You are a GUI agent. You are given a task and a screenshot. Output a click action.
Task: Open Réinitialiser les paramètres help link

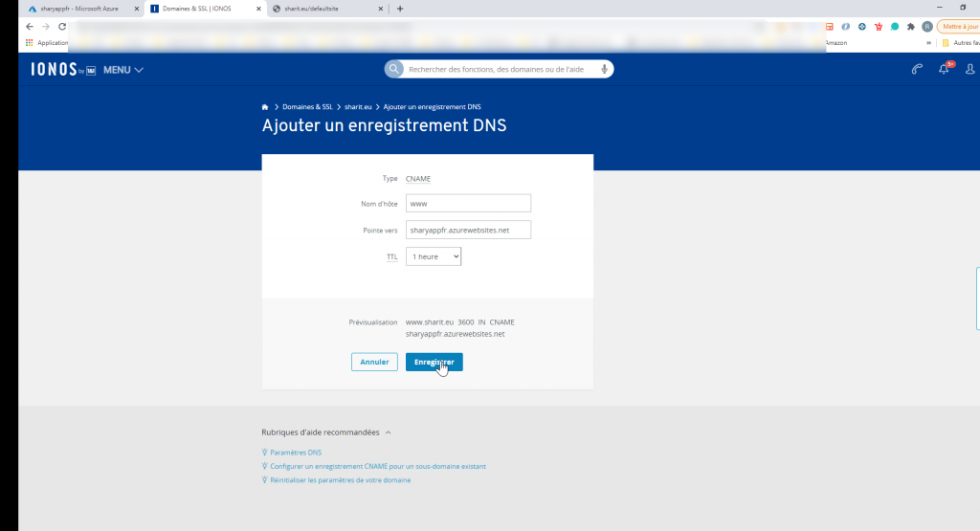(x=341, y=479)
